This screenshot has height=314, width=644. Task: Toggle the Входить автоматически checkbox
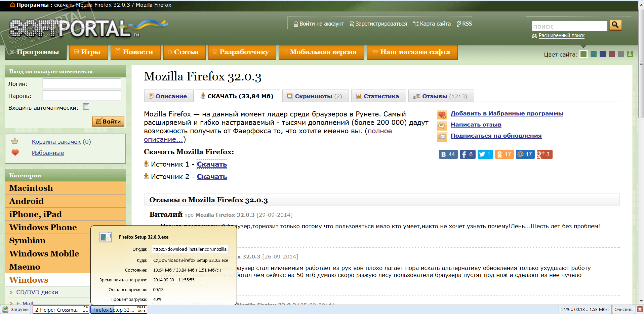tap(86, 107)
